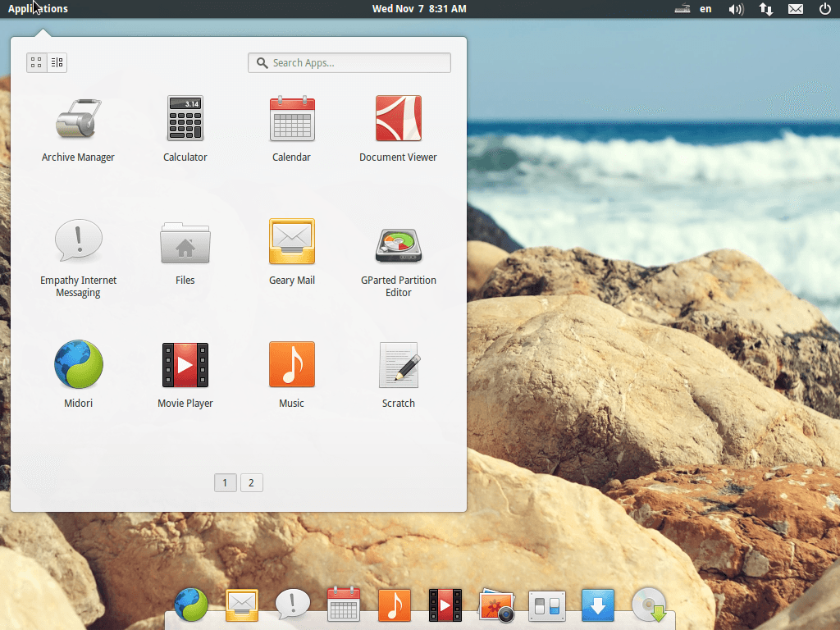Image resolution: width=840 pixels, height=630 pixels.
Task: Open the power session menu
Action: pos(825,8)
